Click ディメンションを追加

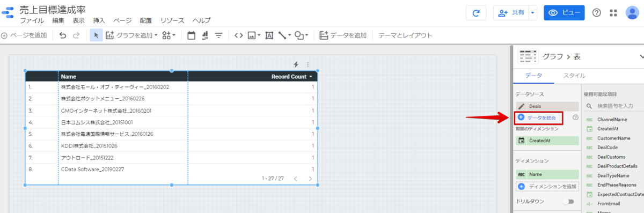point(547,186)
